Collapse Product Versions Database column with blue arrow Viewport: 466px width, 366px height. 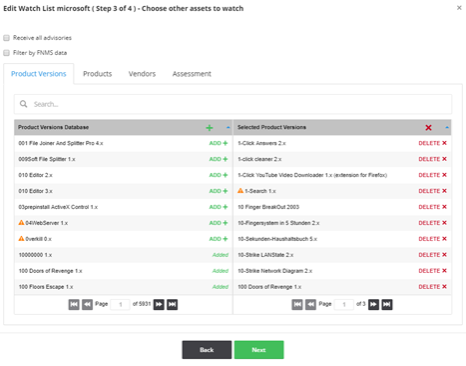[228, 128]
